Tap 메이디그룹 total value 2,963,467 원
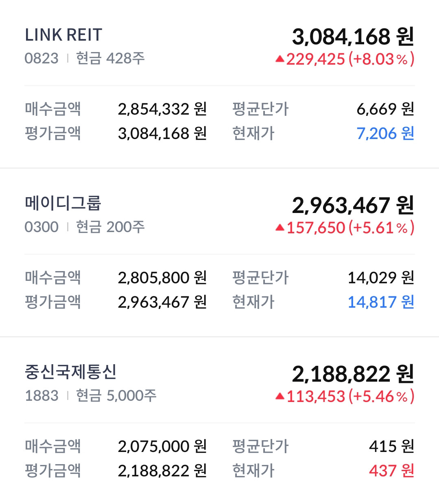This screenshot has height=504, width=439. 353,205
